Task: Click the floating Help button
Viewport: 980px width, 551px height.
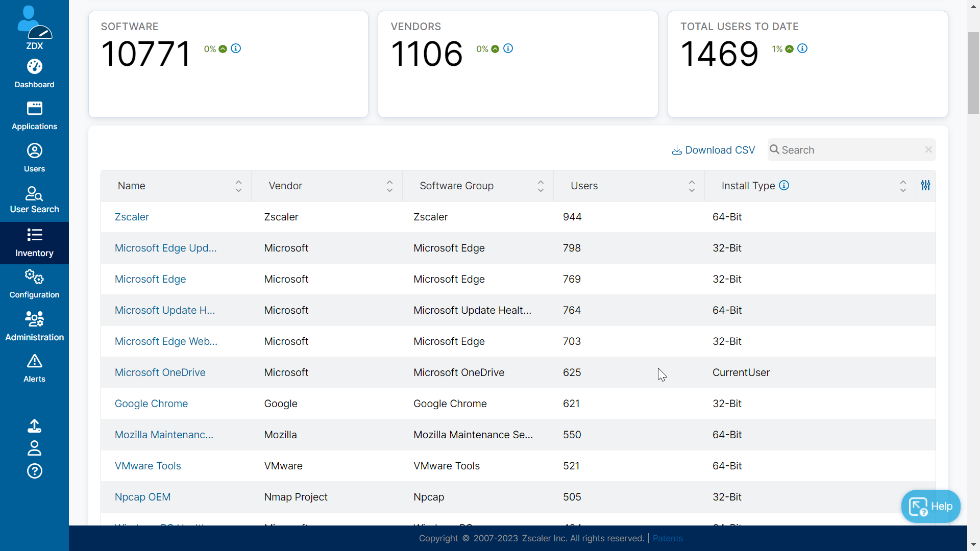Action: coord(930,506)
